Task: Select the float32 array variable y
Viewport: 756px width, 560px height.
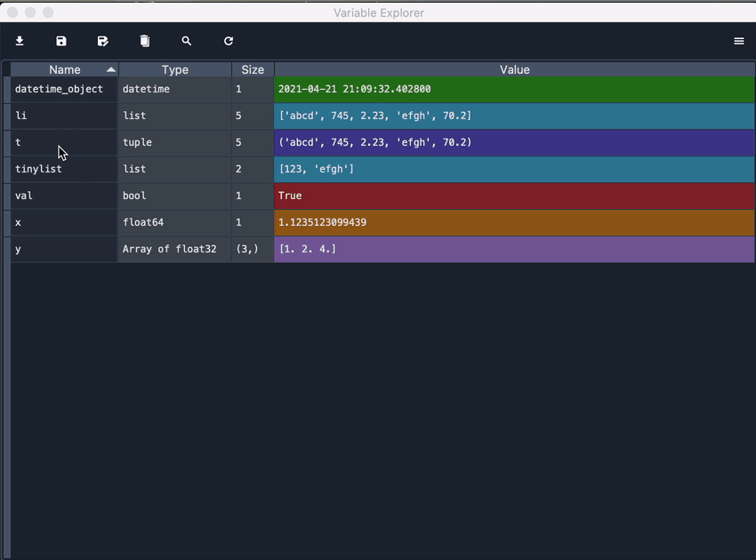Action: tap(17, 250)
